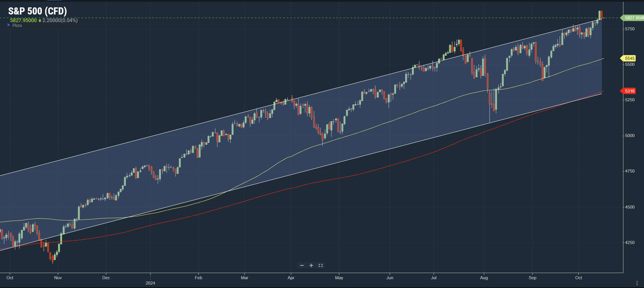Zoom out with the minus button

click(x=302, y=266)
